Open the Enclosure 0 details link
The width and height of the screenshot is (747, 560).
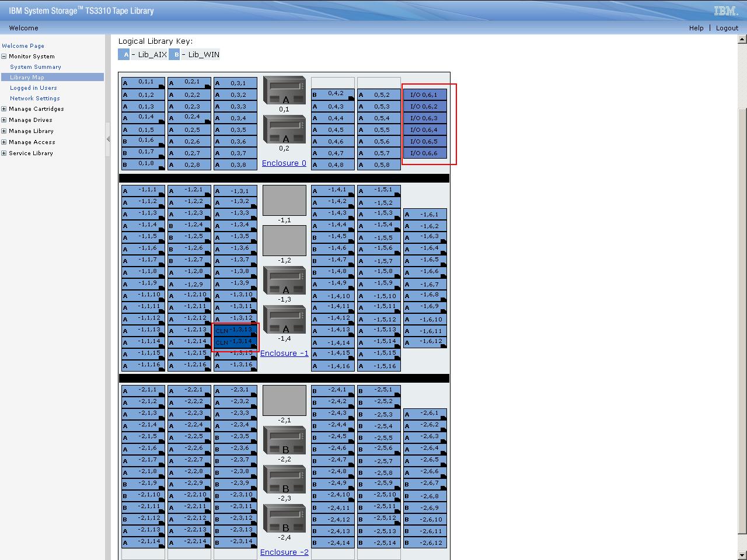[284, 163]
